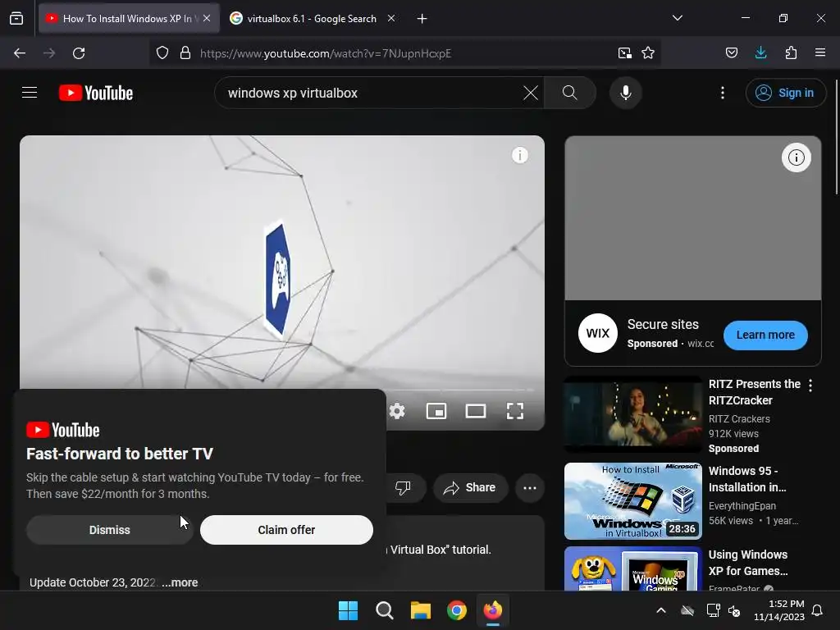Open picture-in-picture icon in address bar
The image size is (840, 630).
pyautogui.click(x=624, y=53)
